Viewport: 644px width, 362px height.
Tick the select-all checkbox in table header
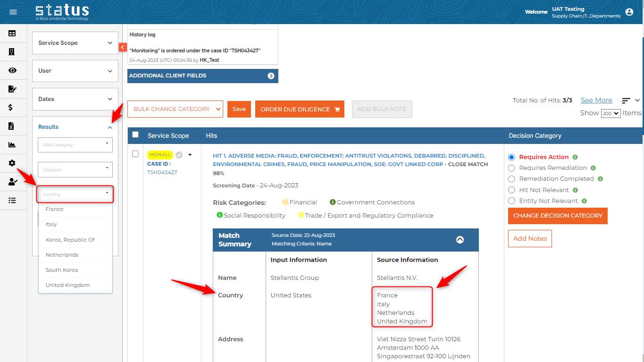coord(135,135)
